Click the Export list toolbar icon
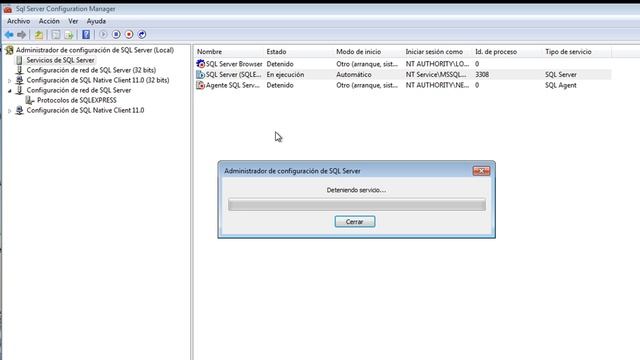 [x=69, y=35]
